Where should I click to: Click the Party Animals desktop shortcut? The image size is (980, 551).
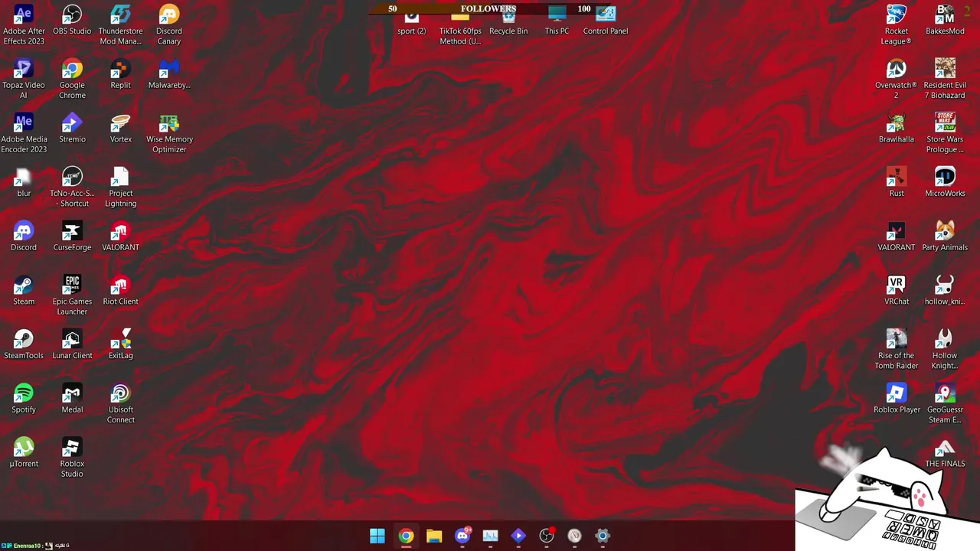pyautogui.click(x=945, y=236)
